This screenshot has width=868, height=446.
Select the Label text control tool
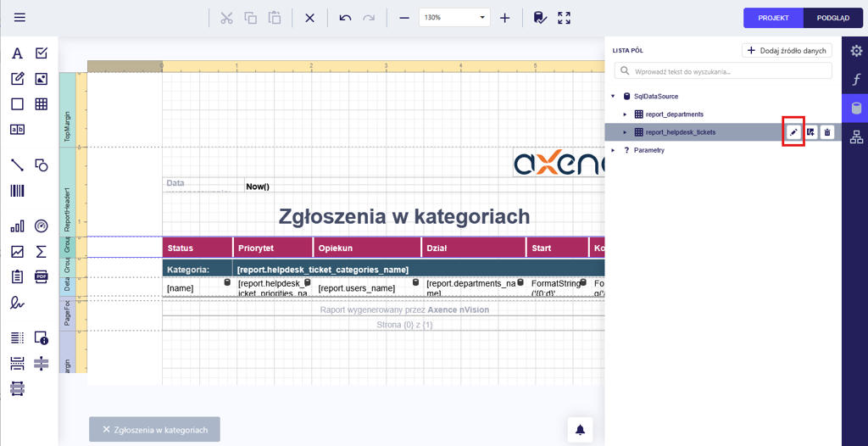pyautogui.click(x=17, y=53)
